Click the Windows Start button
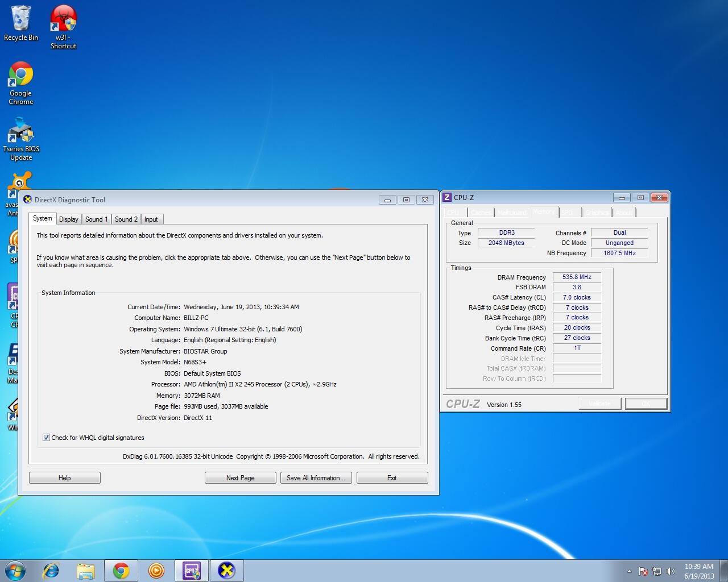Image resolution: width=728 pixels, height=582 pixels. click(15, 571)
